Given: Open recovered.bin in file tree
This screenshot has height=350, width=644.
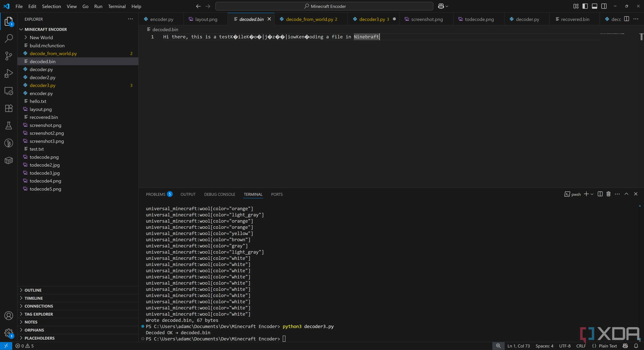Looking at the screenshot, I should [x=78, y=117].
